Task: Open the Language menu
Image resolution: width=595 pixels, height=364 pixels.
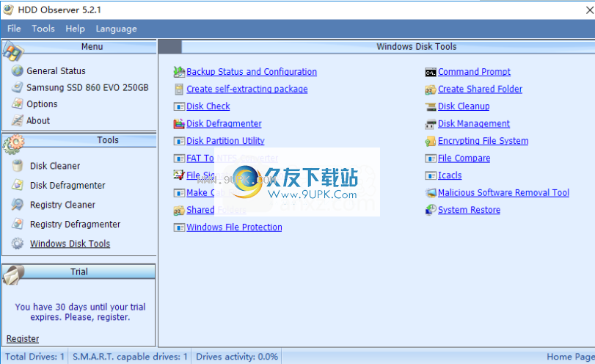Action: 116,29
